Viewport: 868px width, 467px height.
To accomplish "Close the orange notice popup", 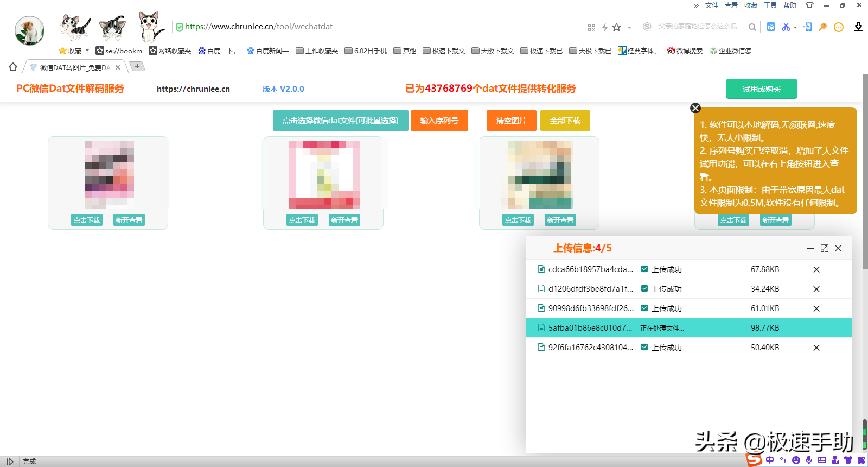I will tap(695, 108).
